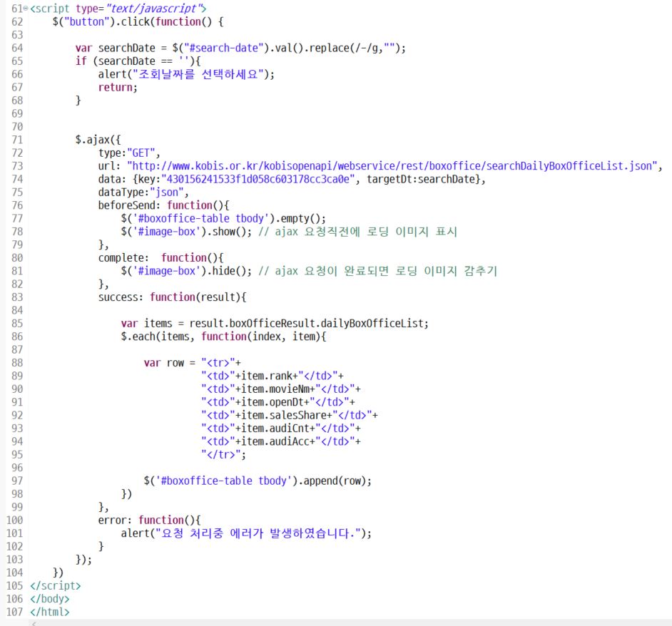This screenshot has width=672, height=626.
Task: Click var row declaration on line 88
Action: (x=163, y=363)
